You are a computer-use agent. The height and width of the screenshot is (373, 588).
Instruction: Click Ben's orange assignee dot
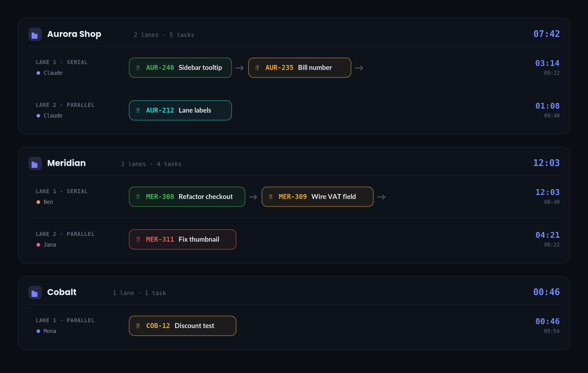38,202
